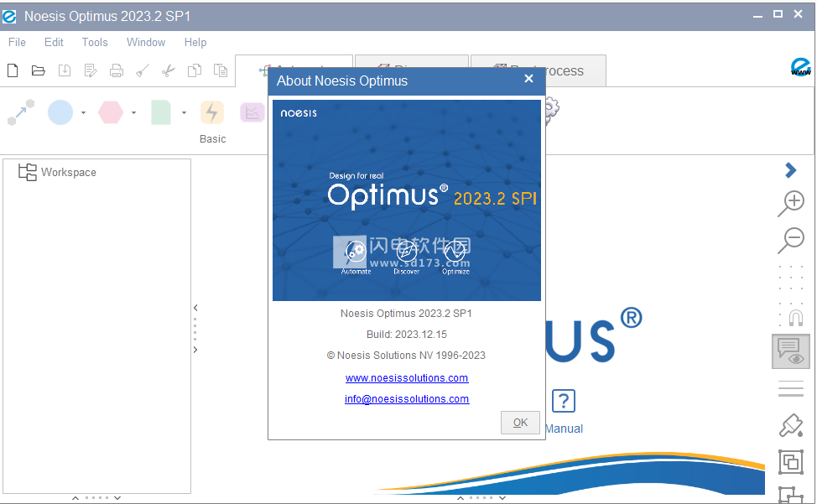Click the up arrow on bottom canvas splitter
Screen dimensions: 817x504
click(461, 498)
